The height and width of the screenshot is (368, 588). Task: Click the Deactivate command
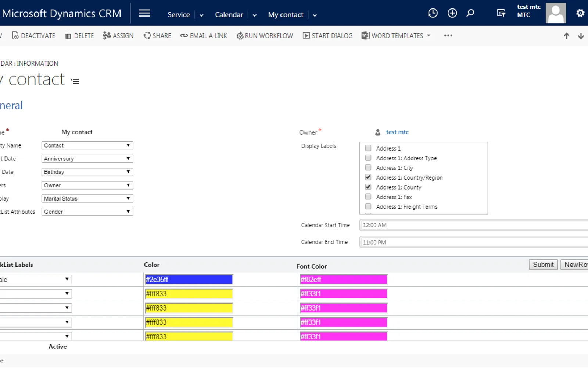[x=33, y=36]
